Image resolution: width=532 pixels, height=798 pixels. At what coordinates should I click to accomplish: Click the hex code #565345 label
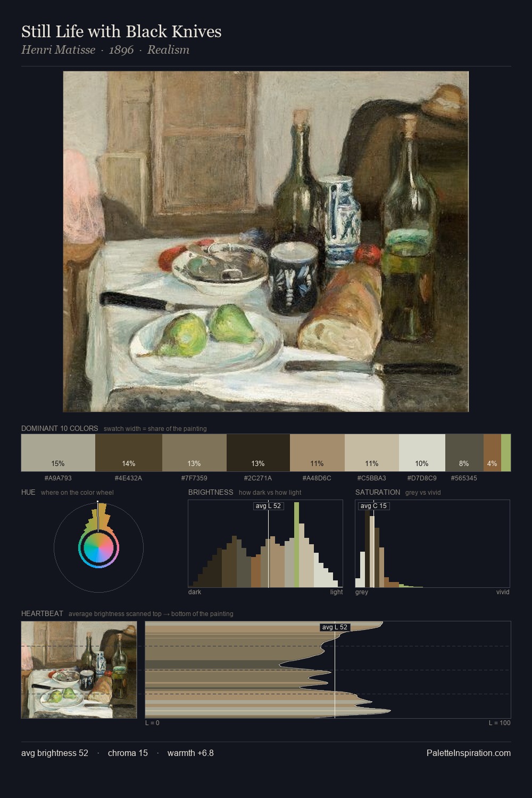[x=464, y=478]
